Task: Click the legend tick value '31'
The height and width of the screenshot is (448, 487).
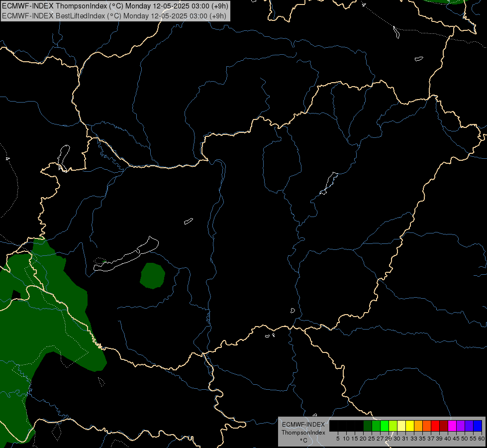Action: (x=405, y=439)
